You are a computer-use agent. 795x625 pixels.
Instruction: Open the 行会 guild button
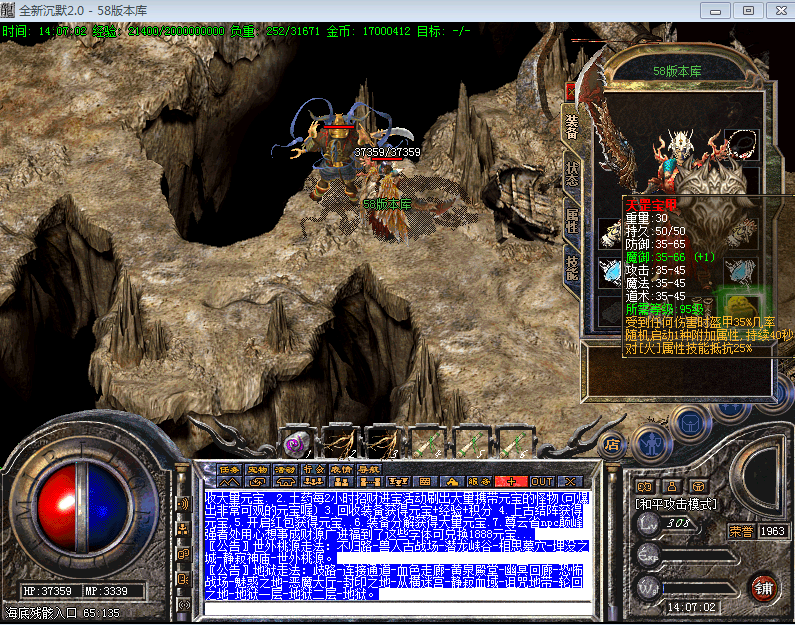coord(313,469)
